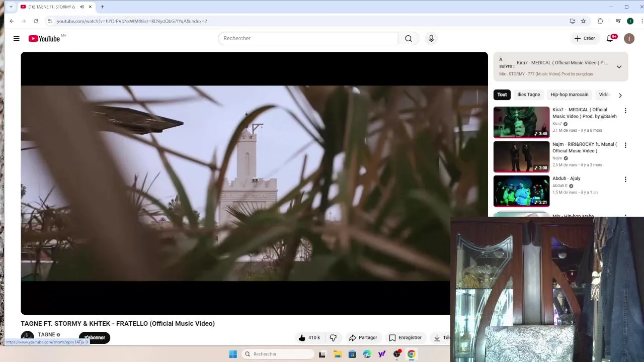The width and height of the screenshot is (644, 362).
Task: Open the YouTube guide hamburger menu
Action: (x=16, y=38)
